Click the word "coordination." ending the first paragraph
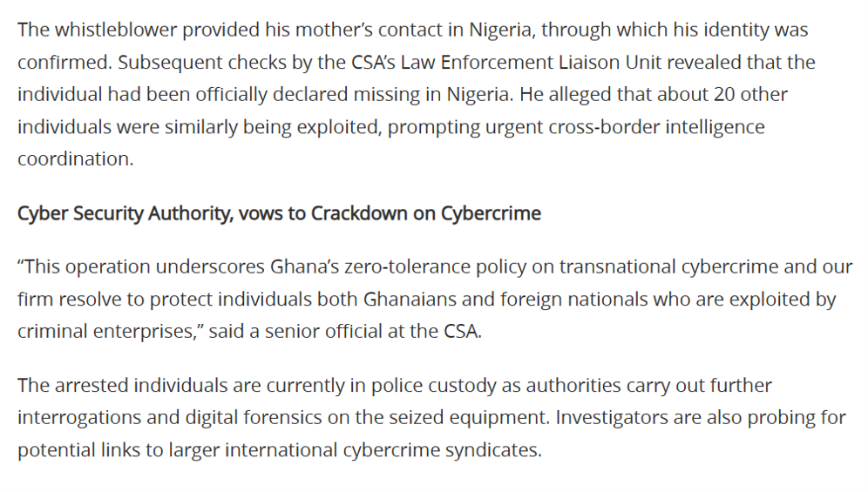The width and height of the screenshot is (868, 492). point(75,159)
